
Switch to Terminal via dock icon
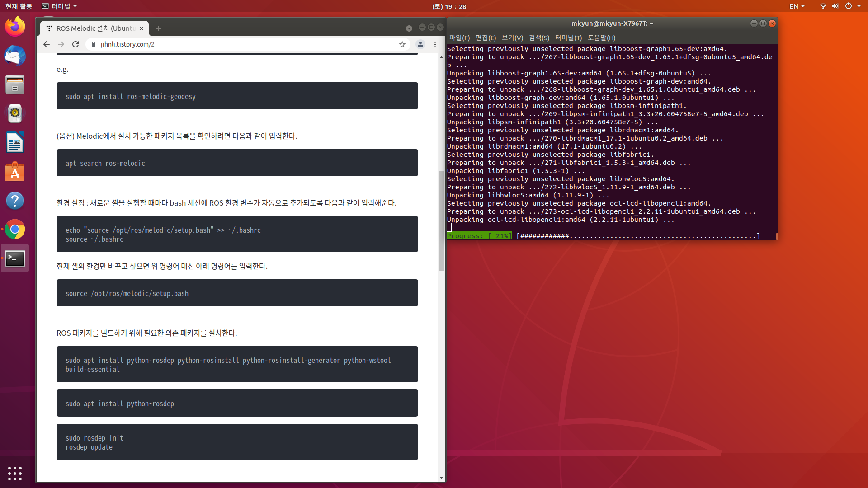(x=15, y=258)
